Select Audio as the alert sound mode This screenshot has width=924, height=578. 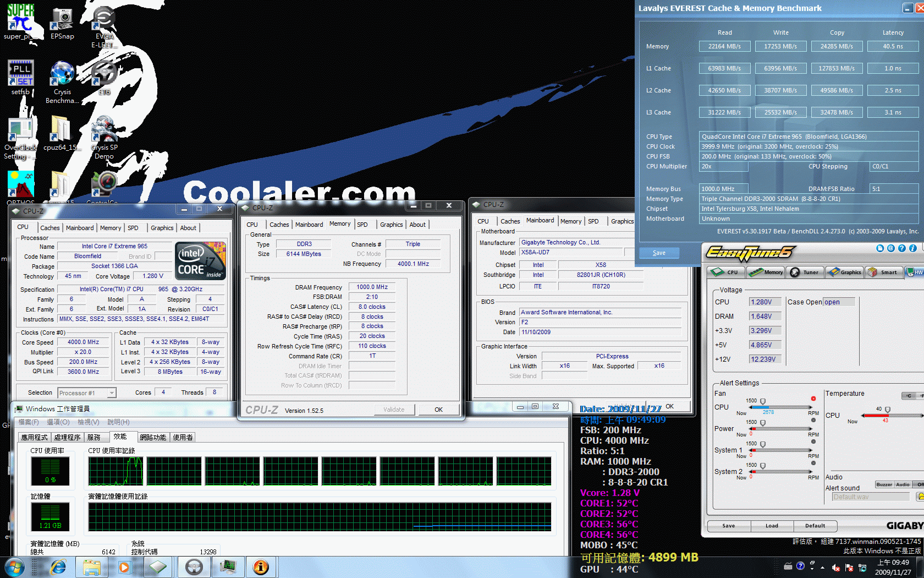pyautogui.click(x=903, y=484)
